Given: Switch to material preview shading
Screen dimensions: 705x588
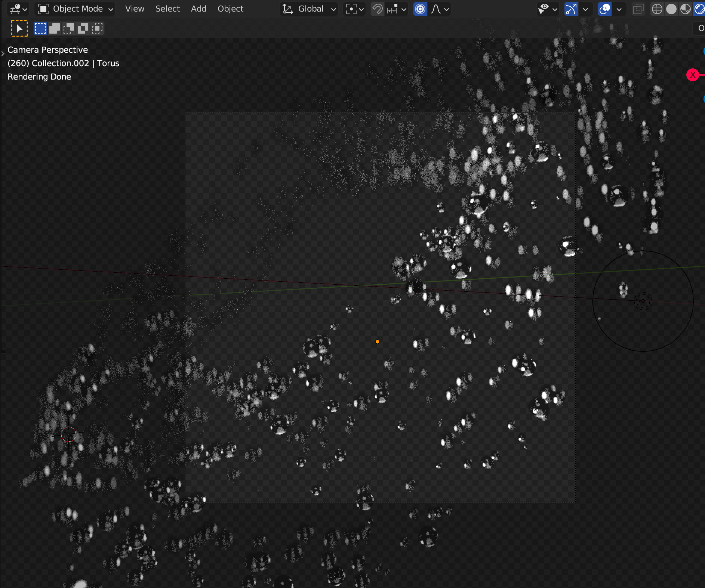Looking at the screenshot, I should pyautogui.click(x=686, y=9).
